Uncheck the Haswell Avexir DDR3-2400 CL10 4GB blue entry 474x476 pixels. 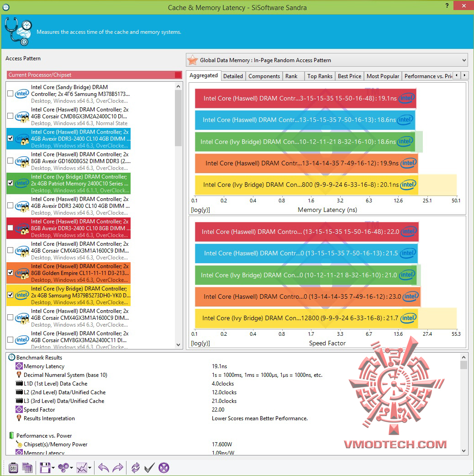point(11,138)
